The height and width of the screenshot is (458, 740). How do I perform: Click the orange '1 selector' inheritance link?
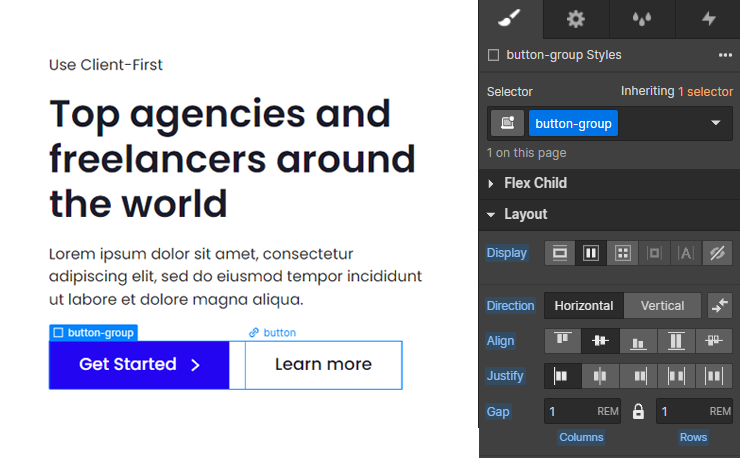[705, 92]
